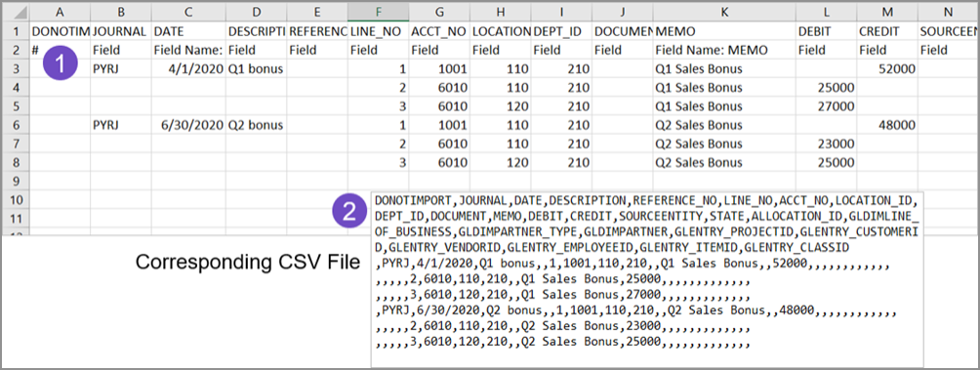Click the CREDIT header cell
This screenshot has height=370, width=980.
[887, 30]
